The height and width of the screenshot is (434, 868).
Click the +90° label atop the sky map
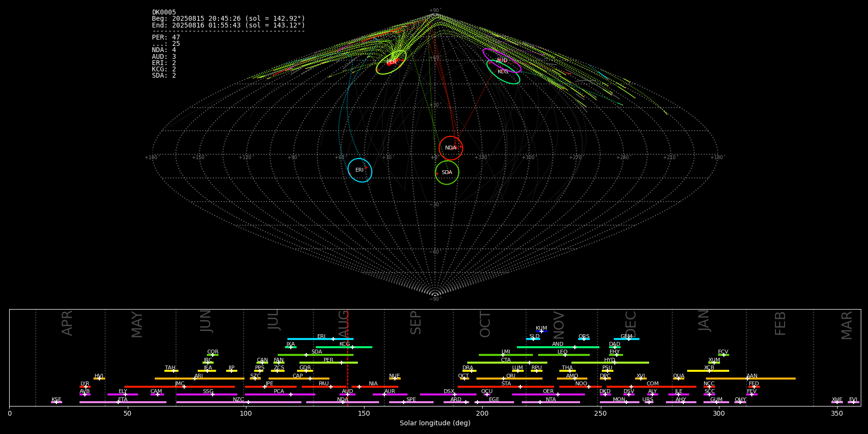(x=435, y=10)
